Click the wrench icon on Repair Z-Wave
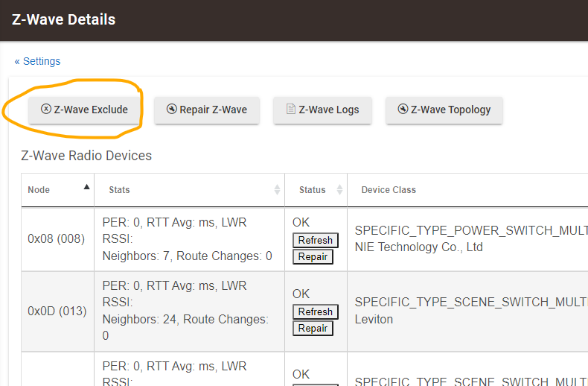This screenshot has width=588, height=386. pyautogui.click(x=172, y=110)
